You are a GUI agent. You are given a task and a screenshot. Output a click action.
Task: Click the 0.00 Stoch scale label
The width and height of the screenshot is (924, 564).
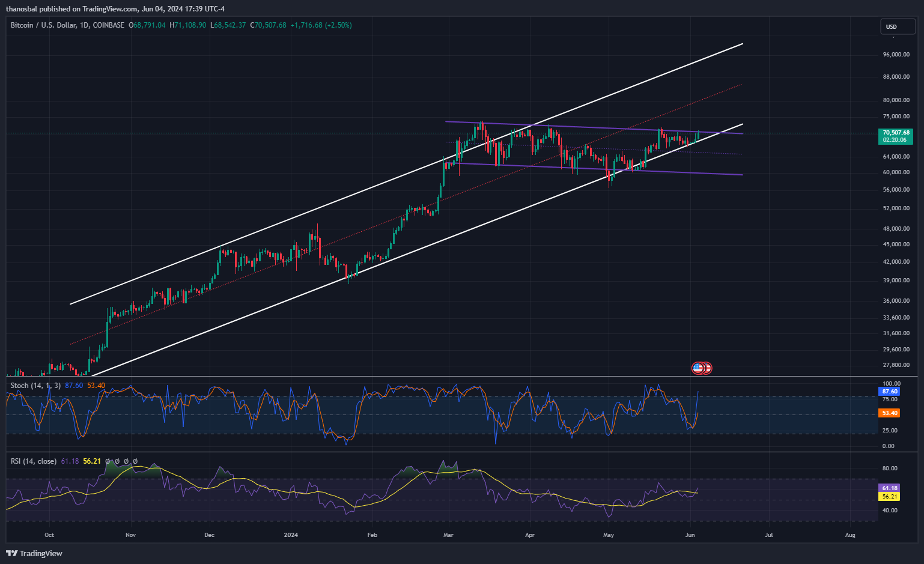tap(888, 446)
